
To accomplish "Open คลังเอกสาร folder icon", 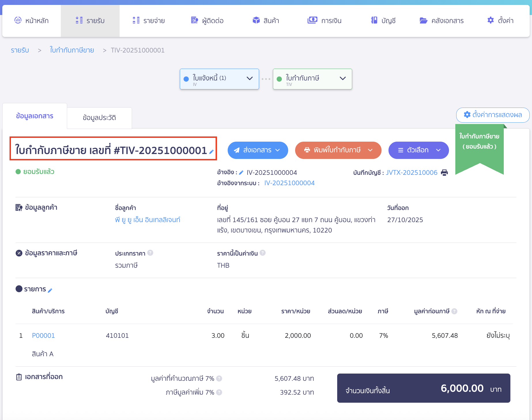I will (x=423, y=20).
